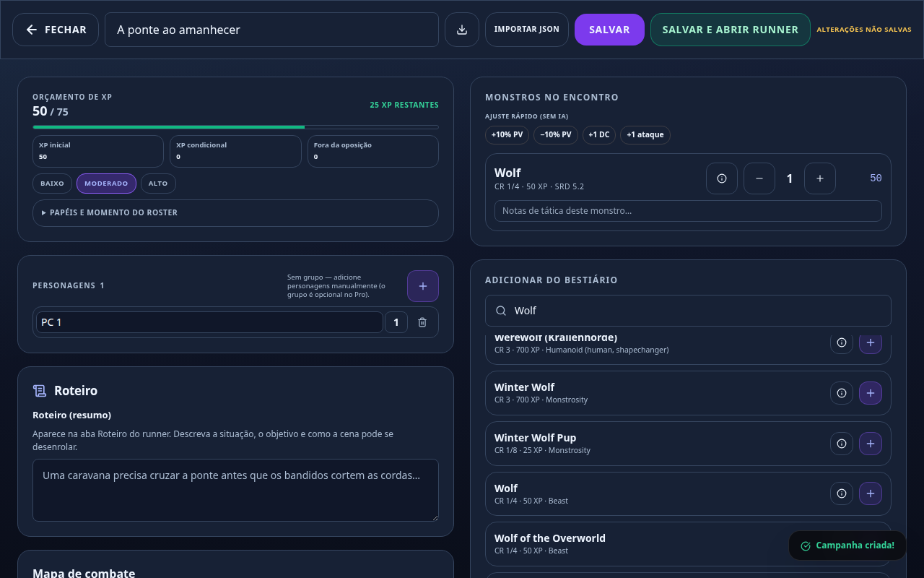
Task: Click the XP budget progress bar
Action: [235, 127]
